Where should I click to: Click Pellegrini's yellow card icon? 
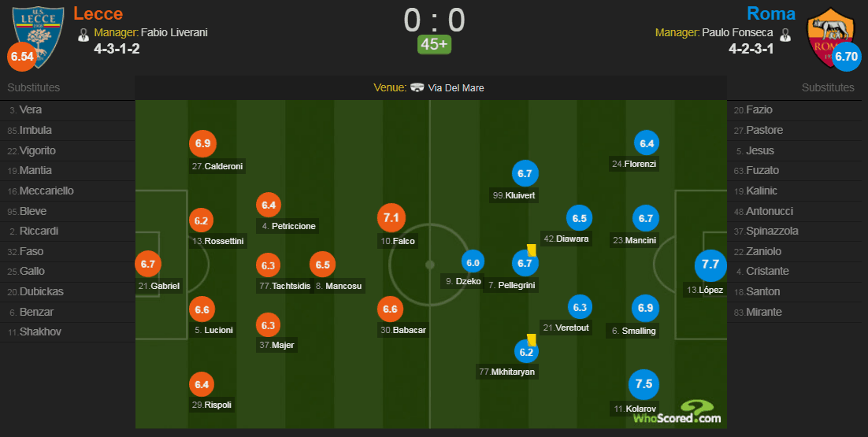(x=532, y=250)
